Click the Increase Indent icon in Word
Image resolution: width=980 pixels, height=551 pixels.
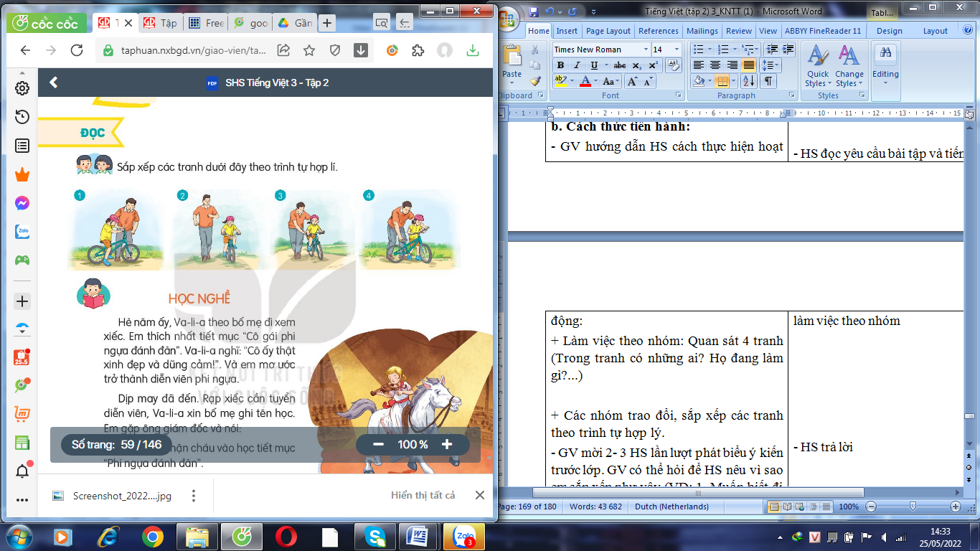tap(788, 50)
